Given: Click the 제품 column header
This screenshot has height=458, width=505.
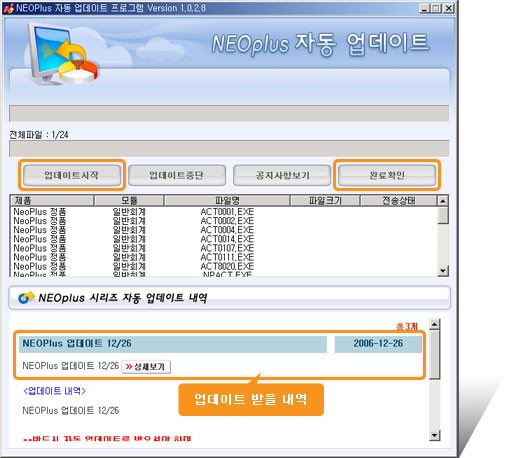Looking at the screenshot, I should pyautogui.click(x=52, y=201).
